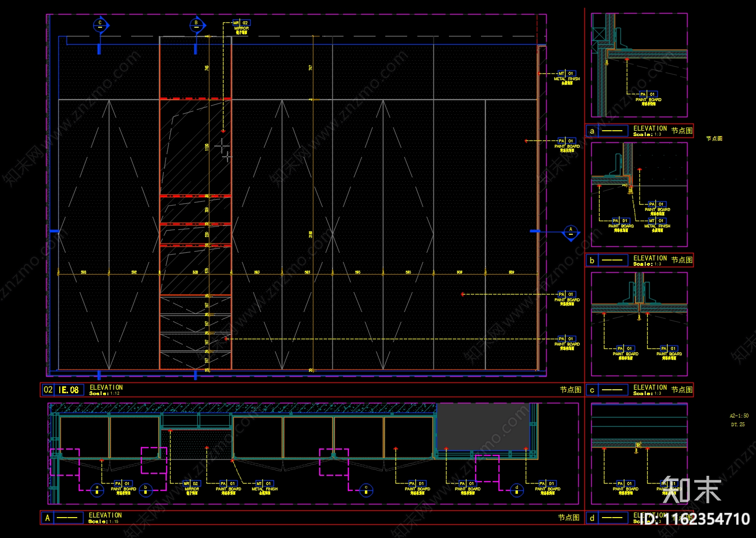Screen dimensions: 756x538
Task: Click detail callout circle b in the plan
Action: tap(146, 490)
